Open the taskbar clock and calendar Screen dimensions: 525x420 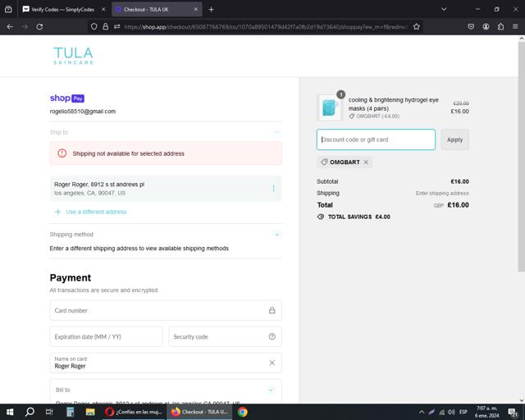tap(486, 412)
